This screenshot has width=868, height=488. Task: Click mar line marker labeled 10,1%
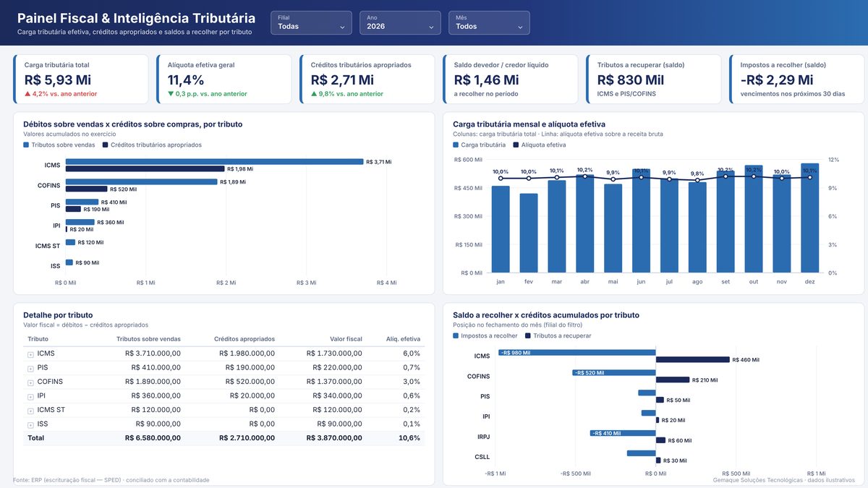(556, 178)
